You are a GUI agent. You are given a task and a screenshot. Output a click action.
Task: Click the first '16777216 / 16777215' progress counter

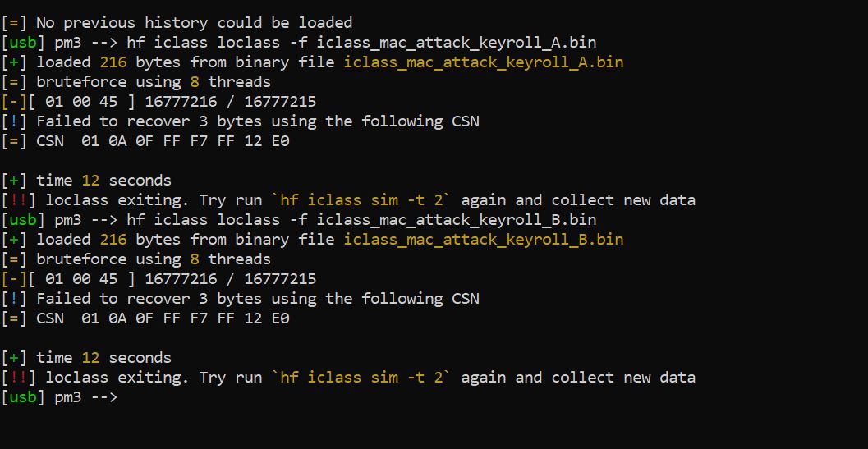click(230, 101)
